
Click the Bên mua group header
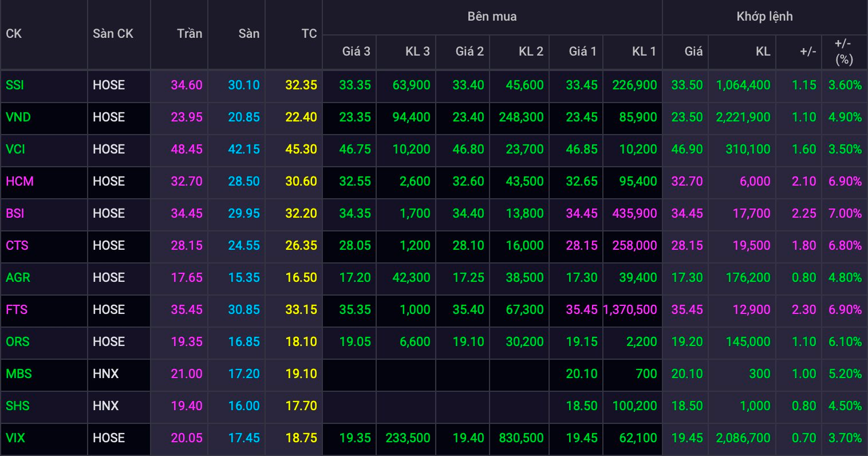492,17
